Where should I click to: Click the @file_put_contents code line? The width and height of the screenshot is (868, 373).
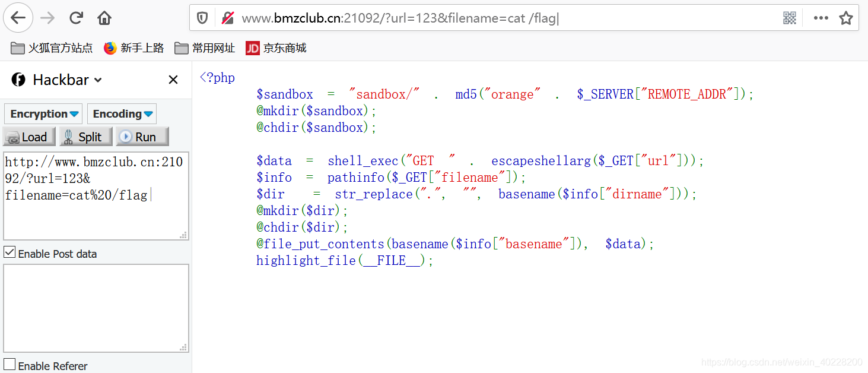(455, 244)
